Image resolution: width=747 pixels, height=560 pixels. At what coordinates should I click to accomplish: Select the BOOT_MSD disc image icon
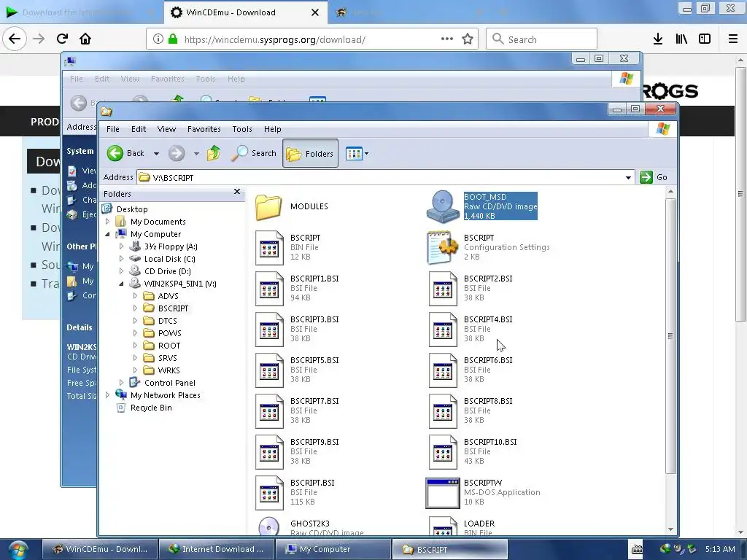pyautogui.click(x=443, y=206)
